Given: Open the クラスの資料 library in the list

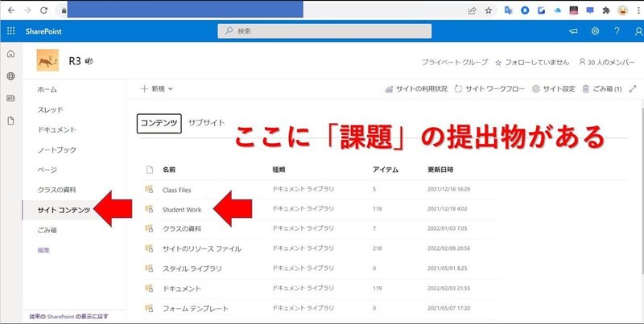Looking at the screenshot, I should [182, 228].
